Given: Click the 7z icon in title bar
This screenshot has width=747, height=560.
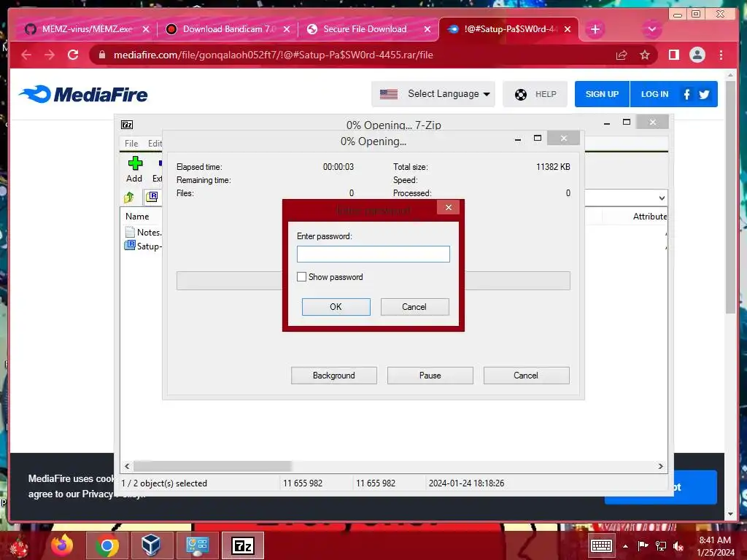Looking at the screenshot, I should pyautogui.click(x=127, y=125).
